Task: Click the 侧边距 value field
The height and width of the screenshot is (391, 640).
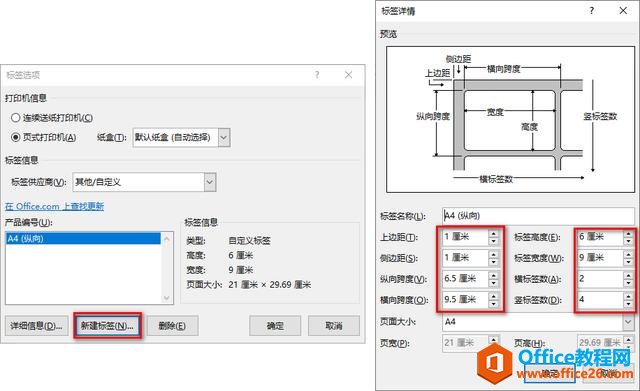Action: [x=465, y=258]
